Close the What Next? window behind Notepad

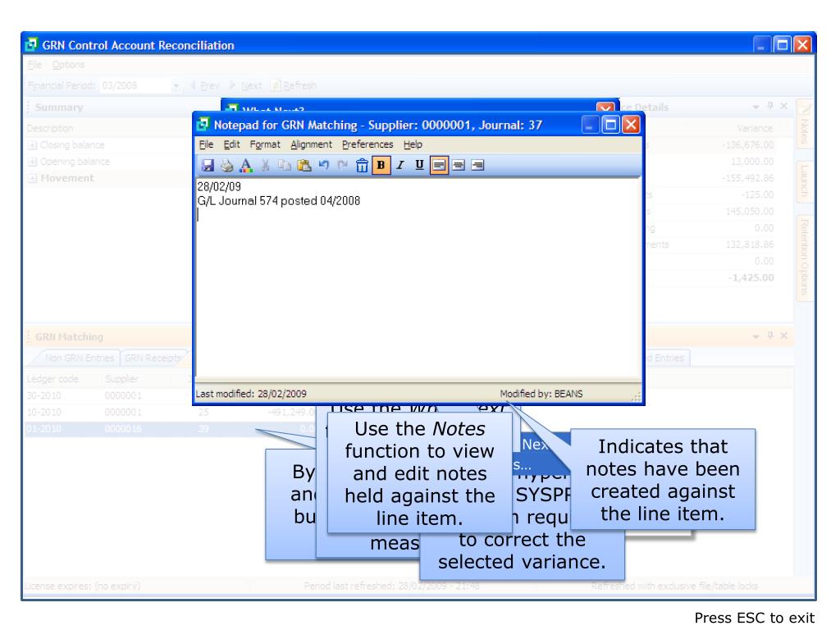605,107
